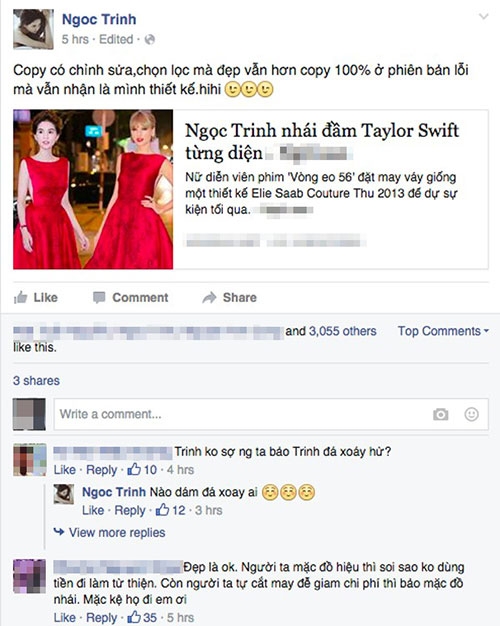This screenshot has height=626, width=500.
Task: Attach a photo using the camera icon
Action: pos(440,414)
